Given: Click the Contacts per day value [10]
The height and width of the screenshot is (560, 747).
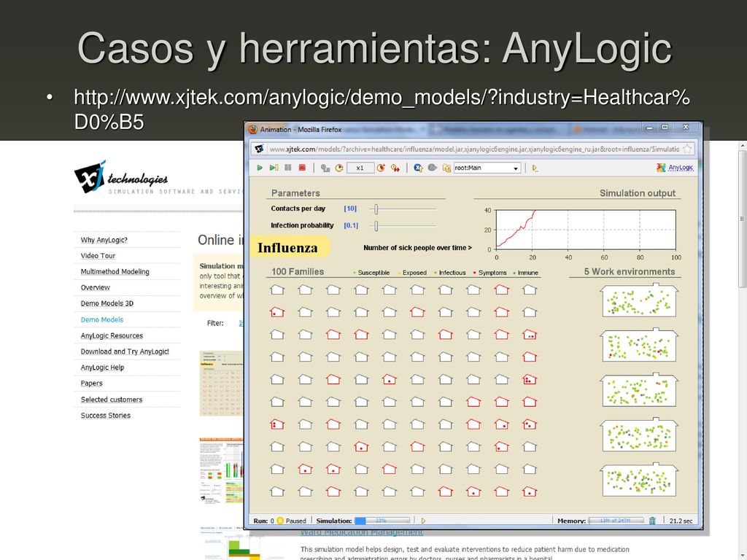Looking at the screenshot, I should (x=350, y=209).
